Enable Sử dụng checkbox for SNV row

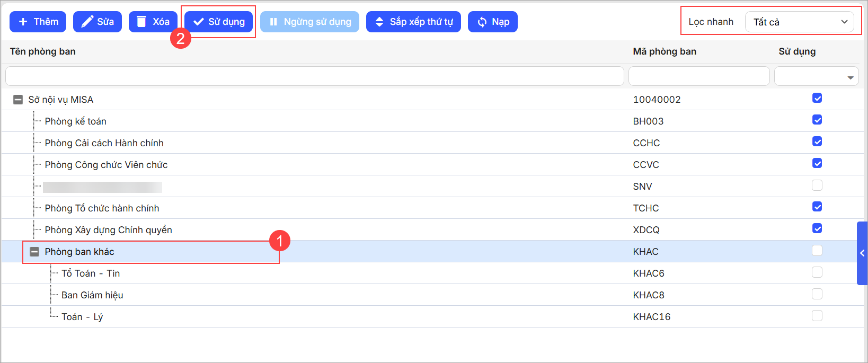point(817,185)
